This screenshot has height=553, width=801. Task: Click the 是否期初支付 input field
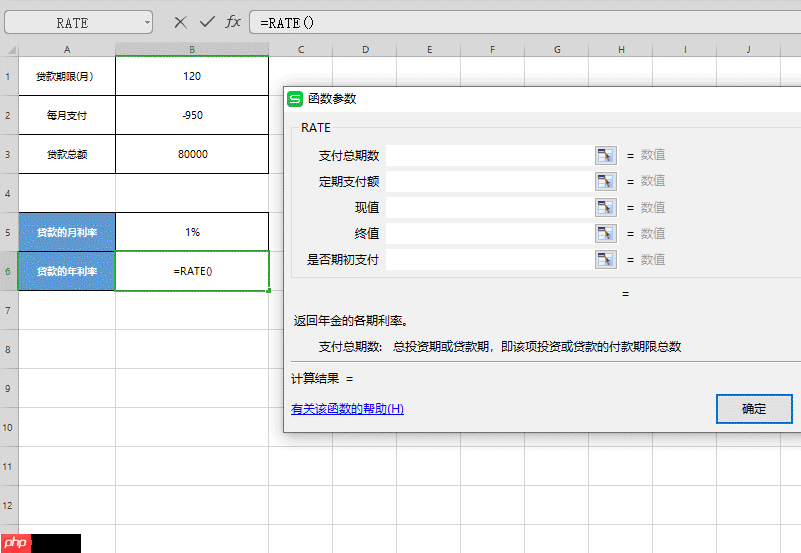[490, 259]
